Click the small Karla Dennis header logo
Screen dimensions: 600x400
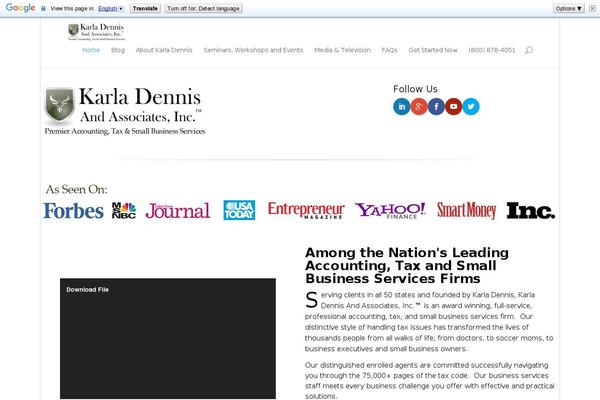(96, 32)
